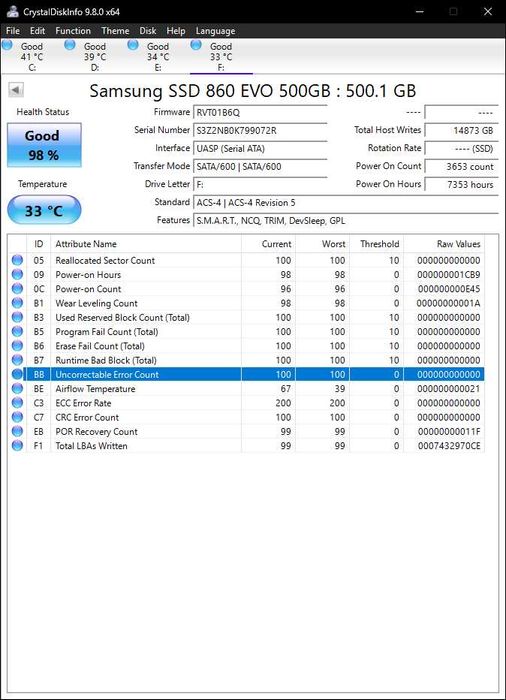Click raw value 0007432970CE
Screen dimensions: 506x700
[x=449, y=446]
